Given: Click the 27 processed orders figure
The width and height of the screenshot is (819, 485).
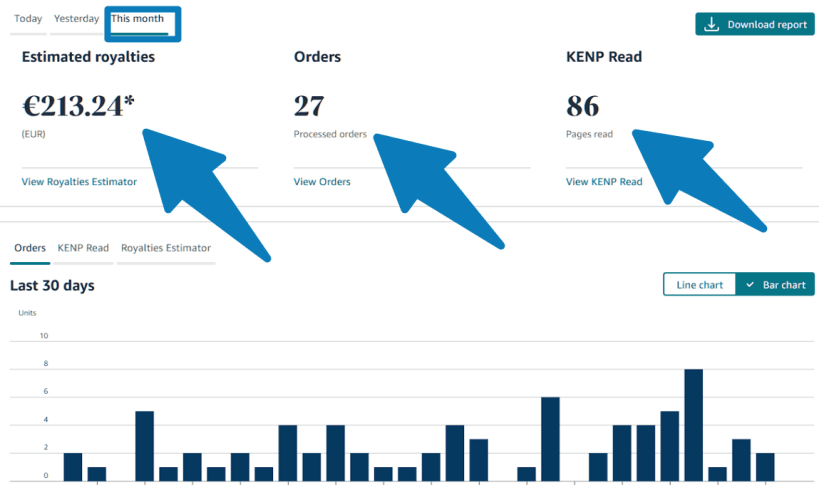Looking at the screenshot, I should [308, 105].
